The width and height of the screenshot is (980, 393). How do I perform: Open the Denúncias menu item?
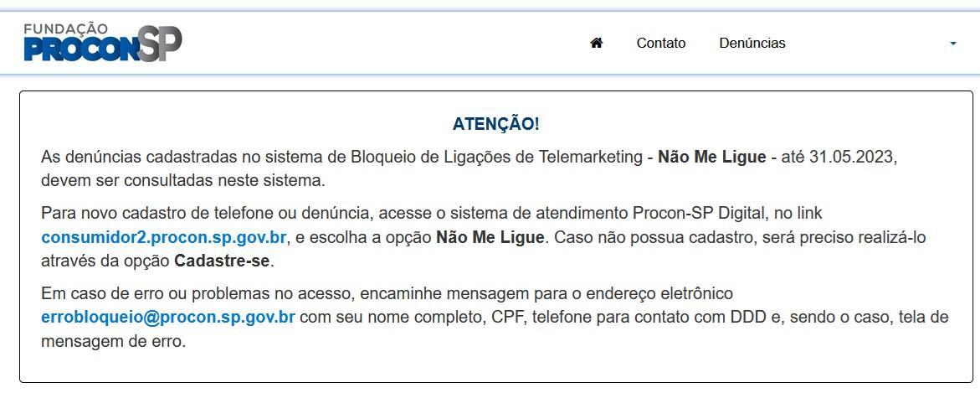click(752, 44)
